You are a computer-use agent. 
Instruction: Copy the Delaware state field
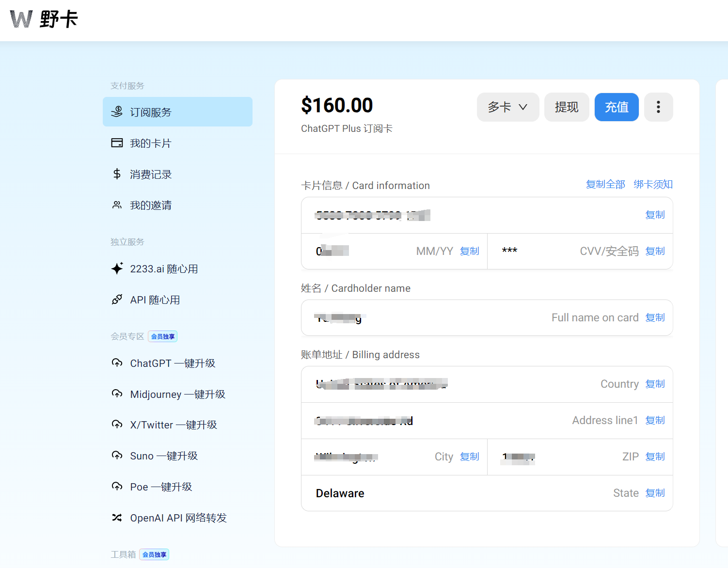click(655, 493)
